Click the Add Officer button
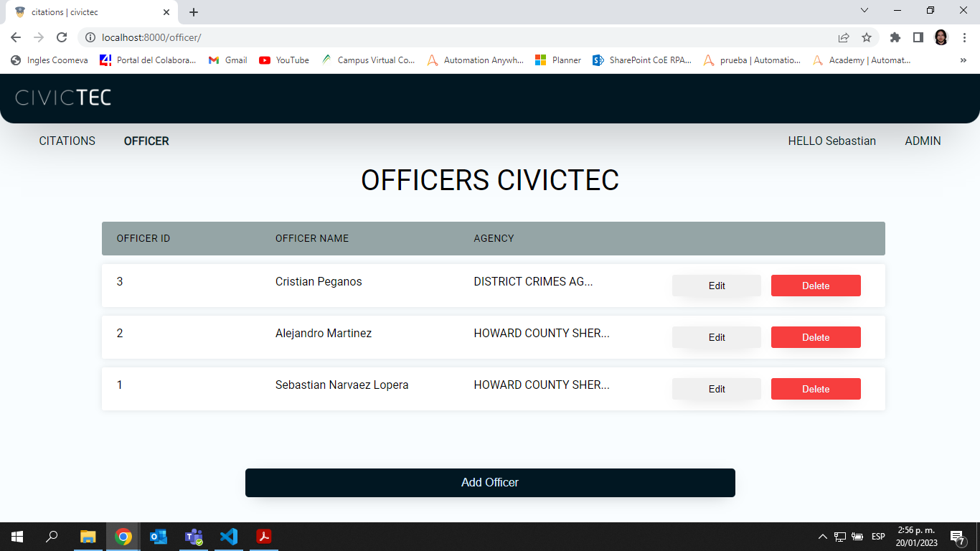980x551 pixels. click(x=490, y=483)
